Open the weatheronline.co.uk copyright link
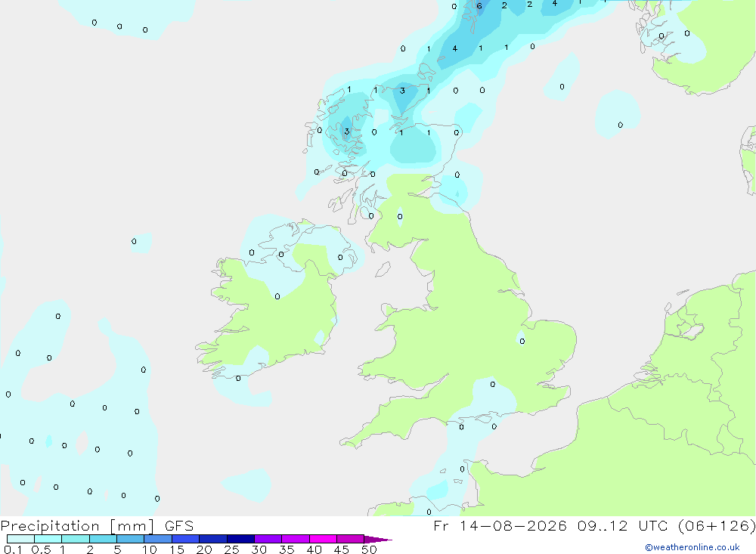Screen dimensions: 756x554 [692, 547]
